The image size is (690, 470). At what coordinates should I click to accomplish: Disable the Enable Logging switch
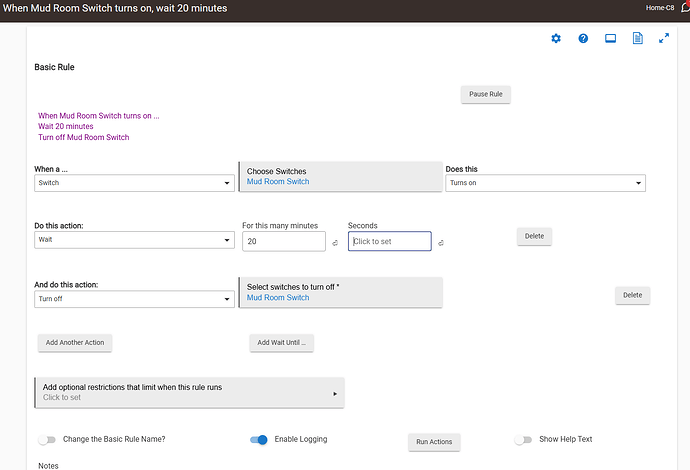(259, 440)
